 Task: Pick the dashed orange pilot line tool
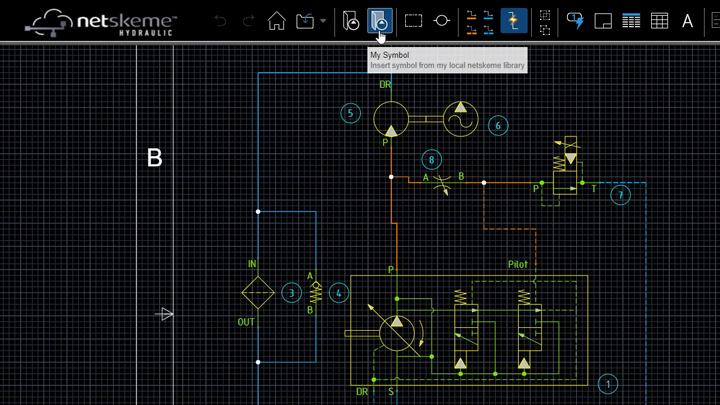(472, 30)
